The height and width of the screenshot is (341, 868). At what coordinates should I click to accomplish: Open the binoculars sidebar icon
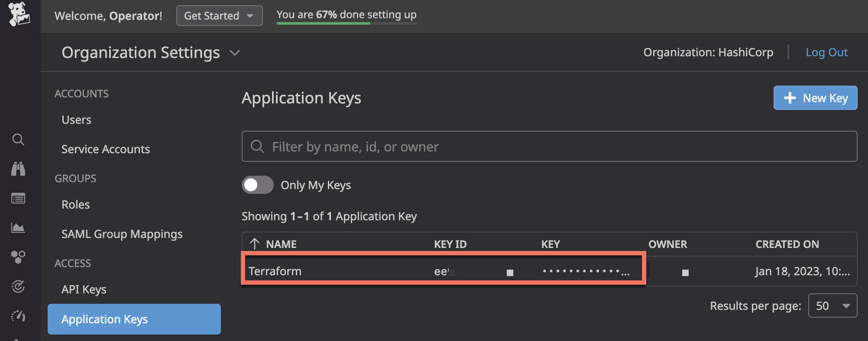pyautogui.click(x=18, y=169)
